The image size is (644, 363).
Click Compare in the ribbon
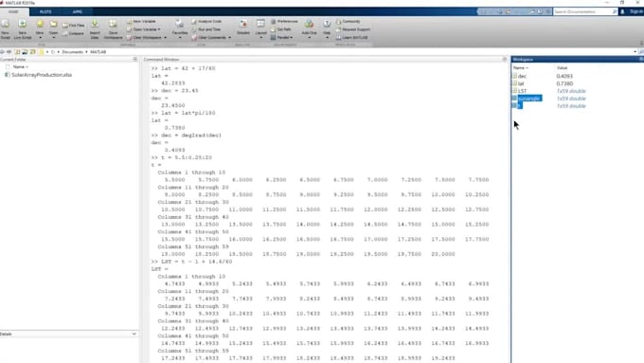[73, 34]
